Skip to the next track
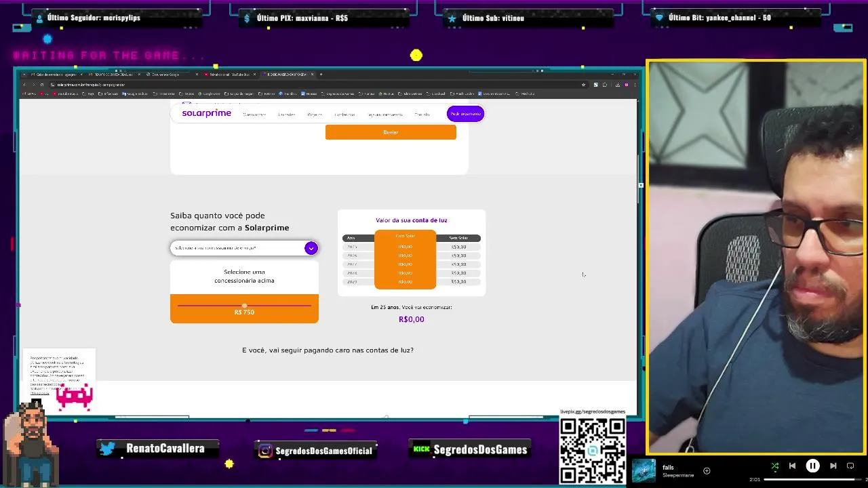Viewport: 868px width, 488px height. coord(833,466)
